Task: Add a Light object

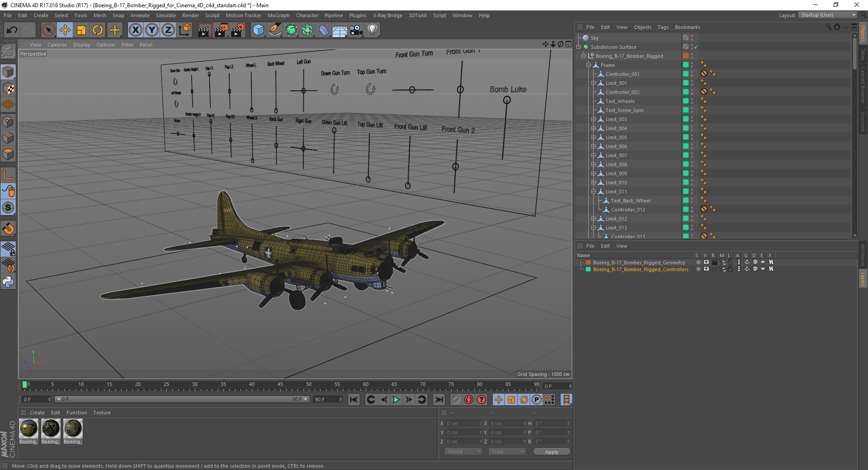Action: click(x=373, y=30)
